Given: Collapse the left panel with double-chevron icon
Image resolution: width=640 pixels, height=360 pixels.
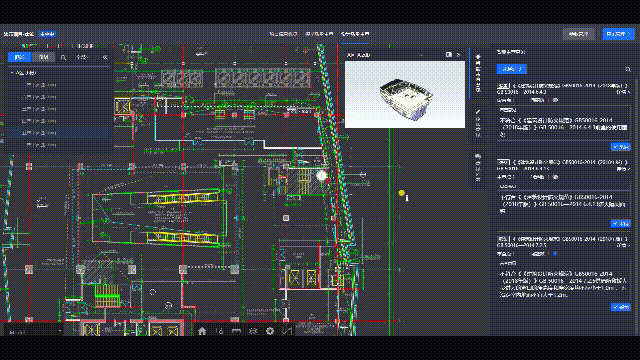Looking at the screenshot, I should pyautogui.click(x=105, y=58).
